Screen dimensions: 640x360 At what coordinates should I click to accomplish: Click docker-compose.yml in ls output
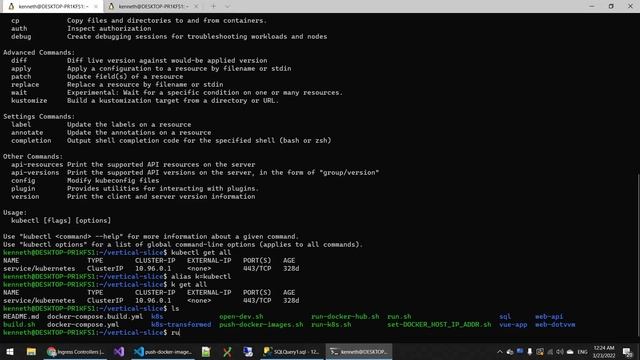coord(83,324)
